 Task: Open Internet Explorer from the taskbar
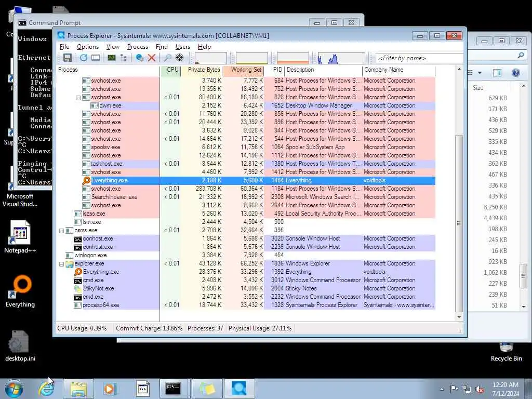tap(46, 389)
